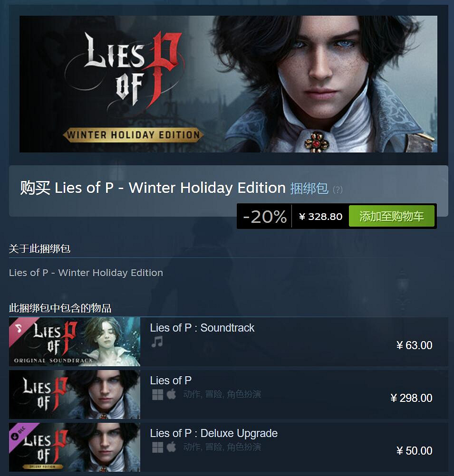Click the 捆绑包 bundle link text
Viewport: 454px width, 476px height.
(x=309, y=188)
